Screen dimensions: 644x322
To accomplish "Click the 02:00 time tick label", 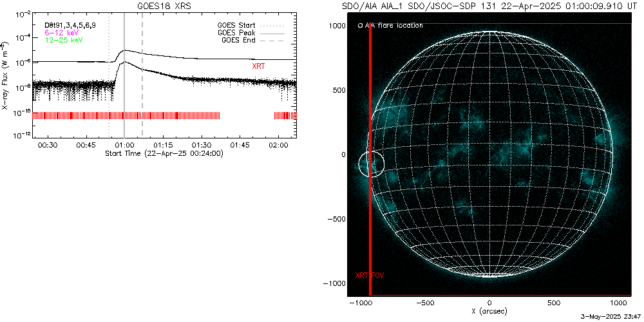I will pos(278,145).
